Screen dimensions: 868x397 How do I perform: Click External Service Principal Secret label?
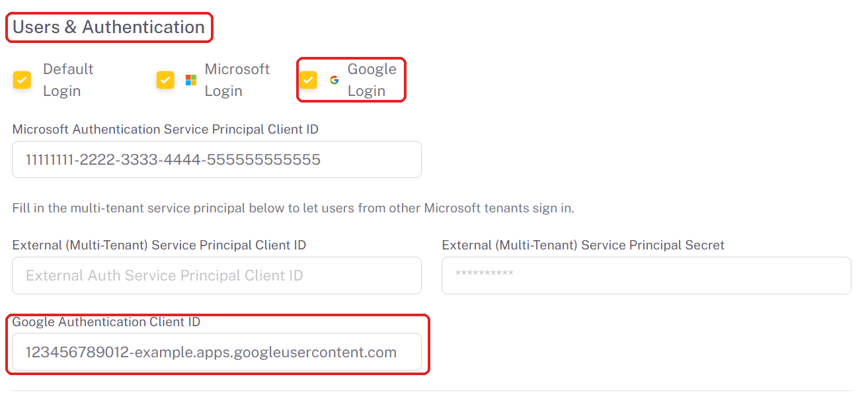[583, 245]
